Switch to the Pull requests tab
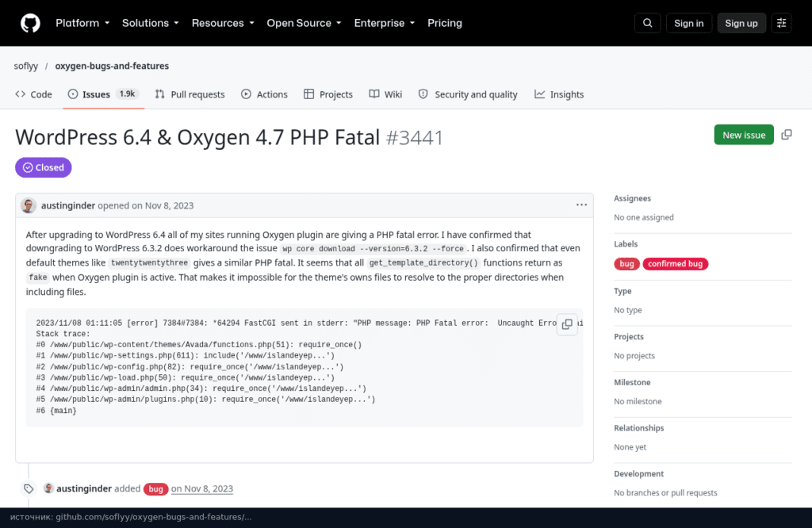This screenshot has height=528, width=812. tap(190, 94)
